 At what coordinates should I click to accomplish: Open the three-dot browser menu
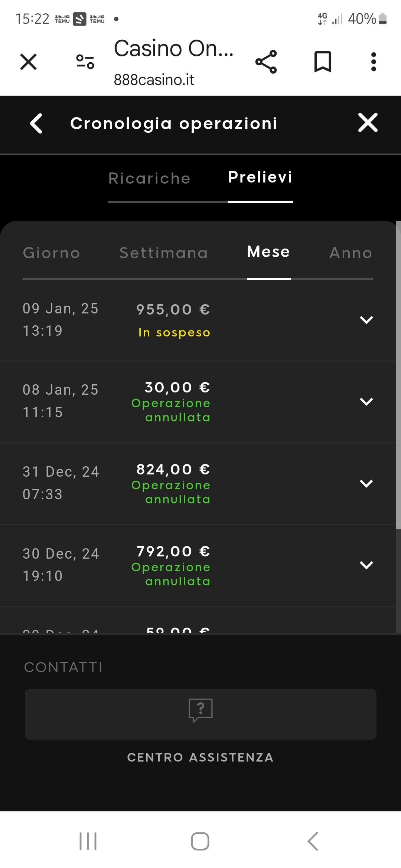coord(374,62)
